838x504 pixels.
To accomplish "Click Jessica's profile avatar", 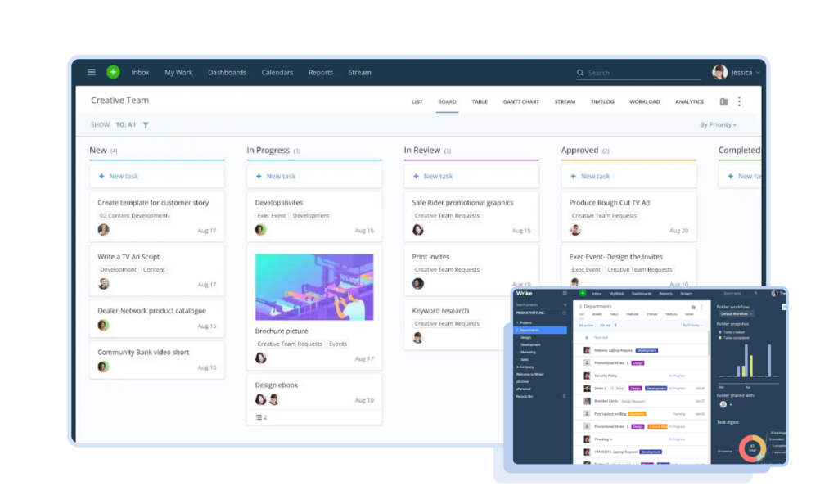I will [x=719, y=72].
